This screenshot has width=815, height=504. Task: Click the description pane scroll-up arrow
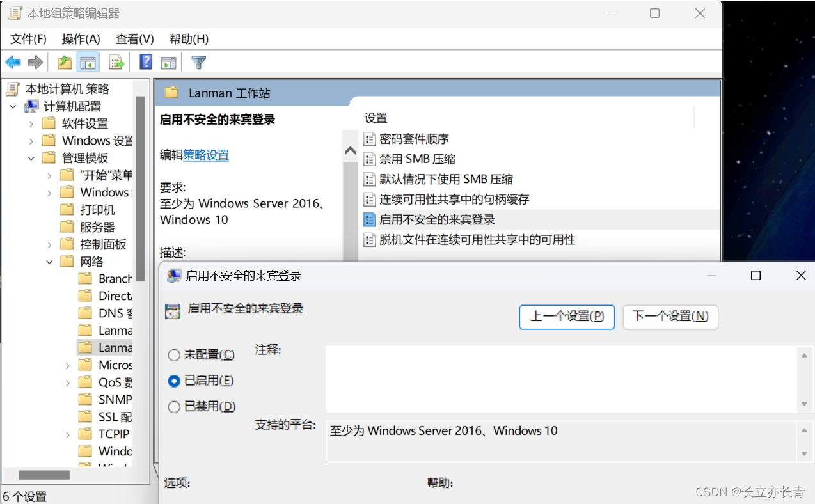click(350, 151)
